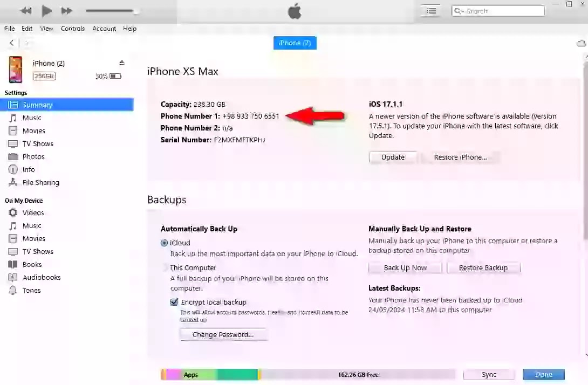Click the Serial Number value
The width and height of the screenshot is (588, 385).
tap(240, 140)
